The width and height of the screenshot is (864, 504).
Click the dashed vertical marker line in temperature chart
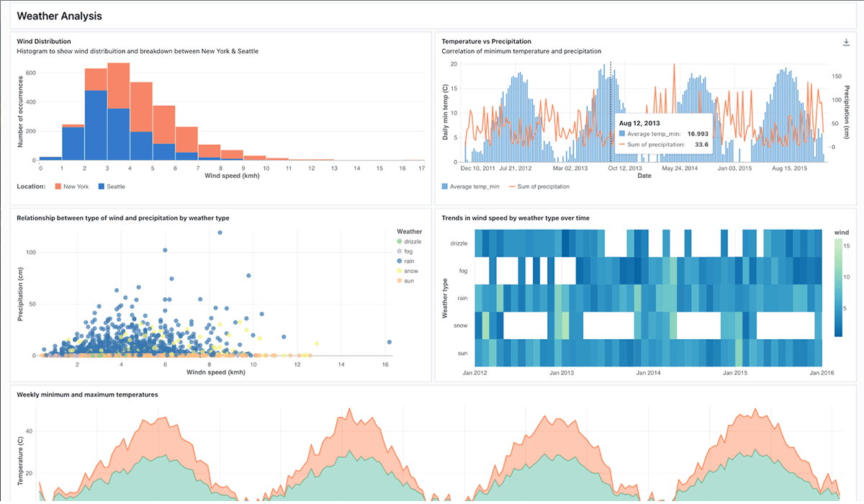(611, 108)
